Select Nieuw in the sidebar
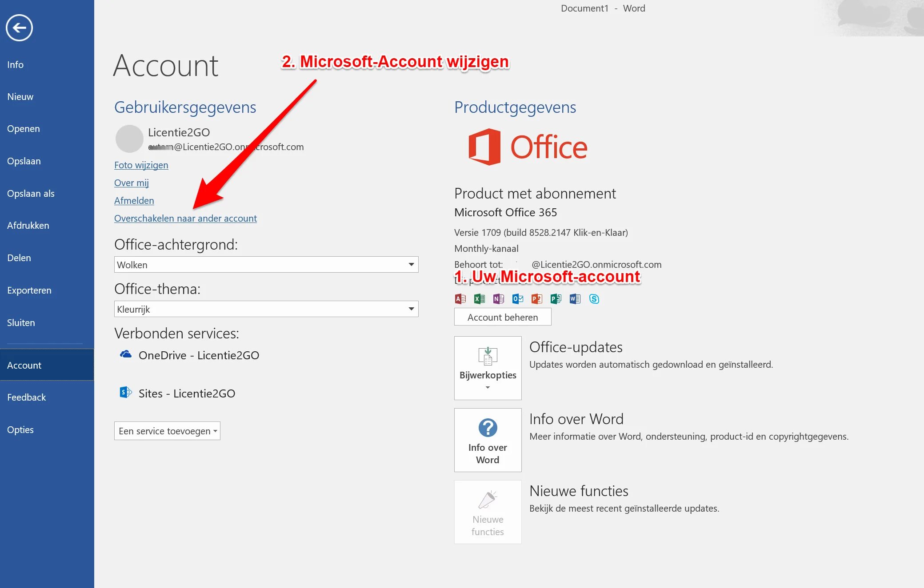924x588 pixels. [x=47, y=97]
